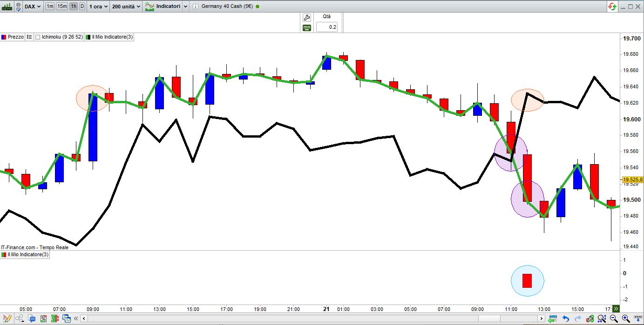Toggle the Ichimoku (9 26 52) checkbox
644x325 pixels.
click(x=38, y=37)
